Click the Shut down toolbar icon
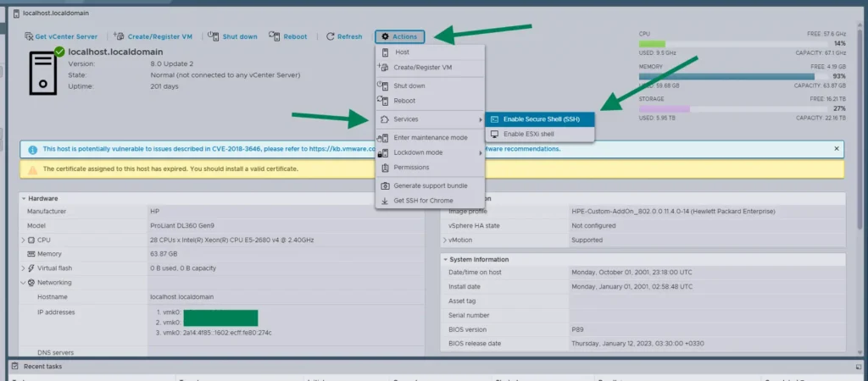The width and height of the screenshot is (868, 381). point(213,36)
